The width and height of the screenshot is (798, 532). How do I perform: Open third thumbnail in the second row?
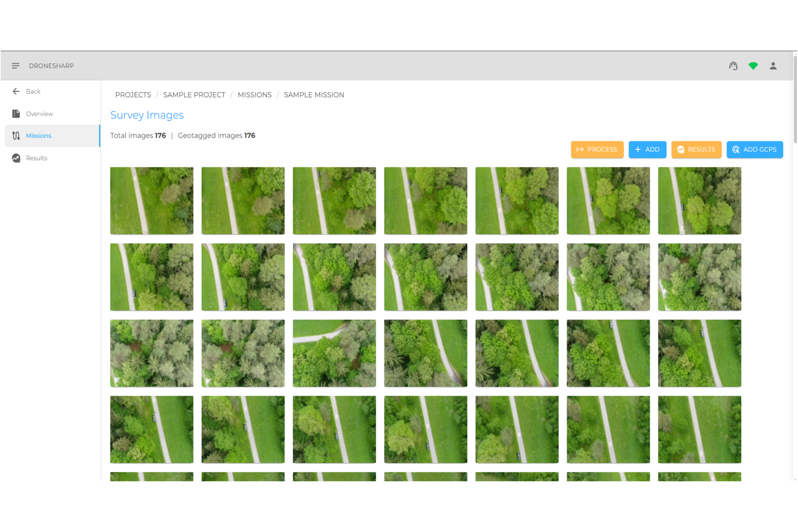(334, 277)
